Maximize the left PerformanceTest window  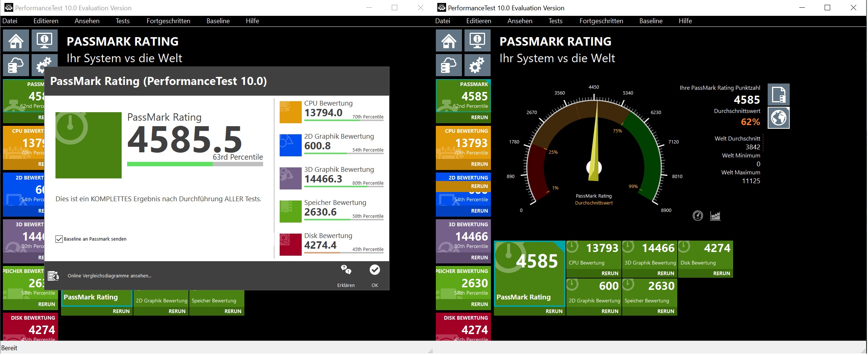click(x=394, y=8)
